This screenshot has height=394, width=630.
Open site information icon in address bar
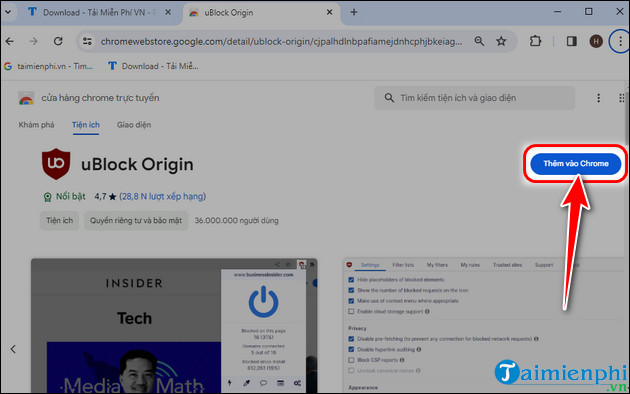click(87, 41)
